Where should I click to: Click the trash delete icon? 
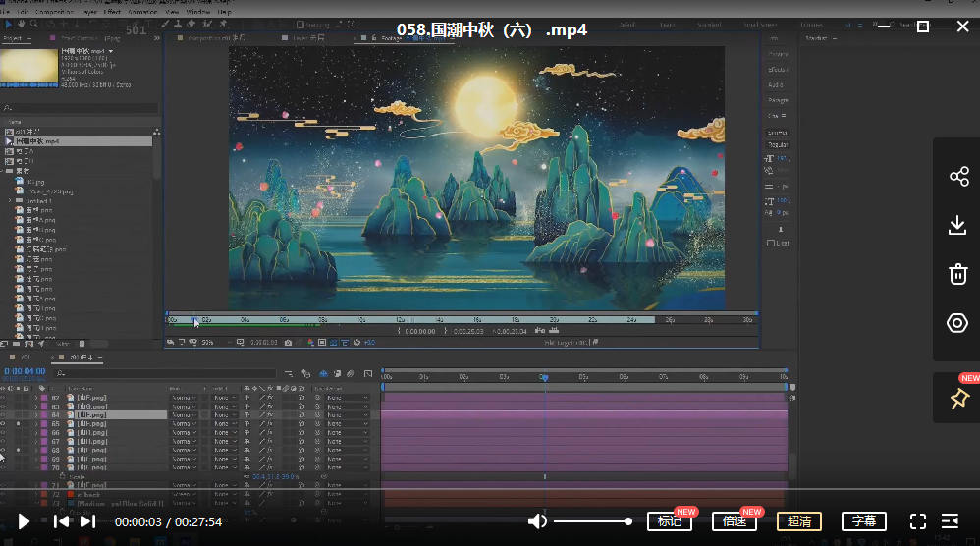[x=958, y=274]
